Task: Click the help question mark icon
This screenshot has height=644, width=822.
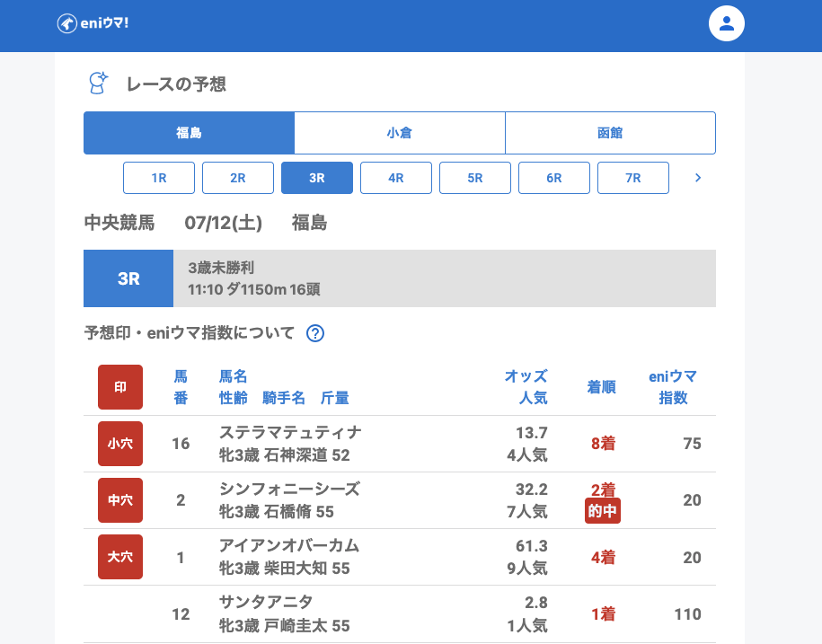Action: click(315, 333)
